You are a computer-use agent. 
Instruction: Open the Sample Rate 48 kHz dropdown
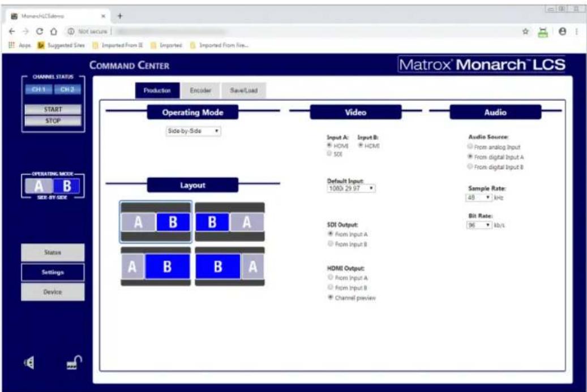(479, 197)
